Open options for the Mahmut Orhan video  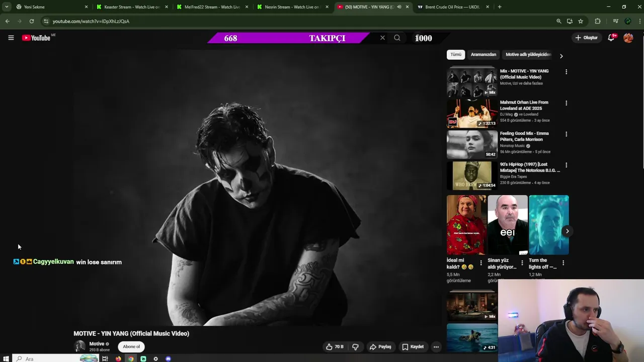point(566,103)
